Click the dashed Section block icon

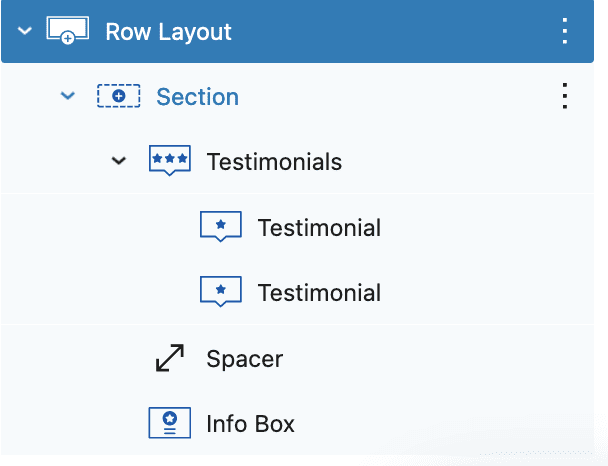118,96
